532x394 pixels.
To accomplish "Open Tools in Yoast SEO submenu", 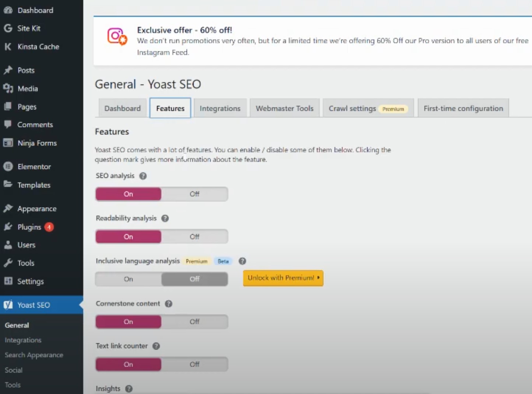I will coord(13,385).
